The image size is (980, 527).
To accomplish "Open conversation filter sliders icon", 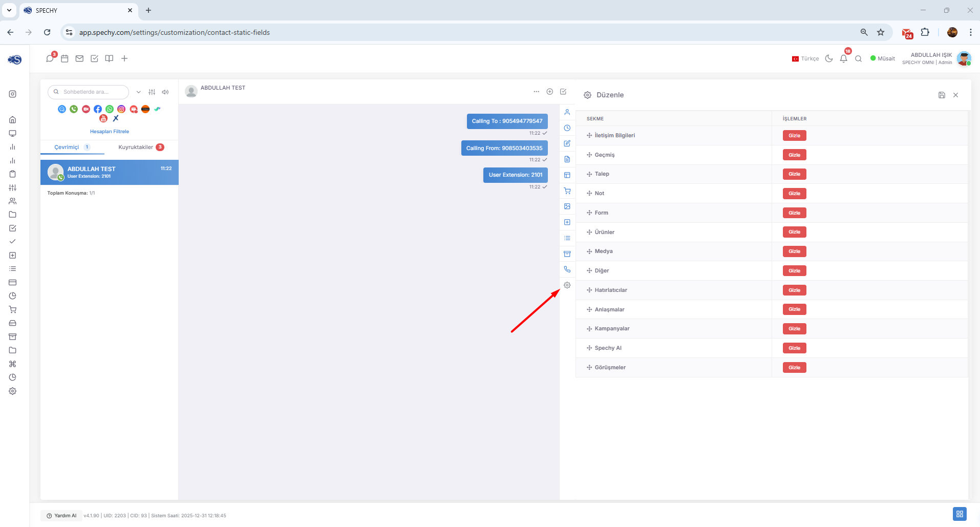I will tap(152, 92).
